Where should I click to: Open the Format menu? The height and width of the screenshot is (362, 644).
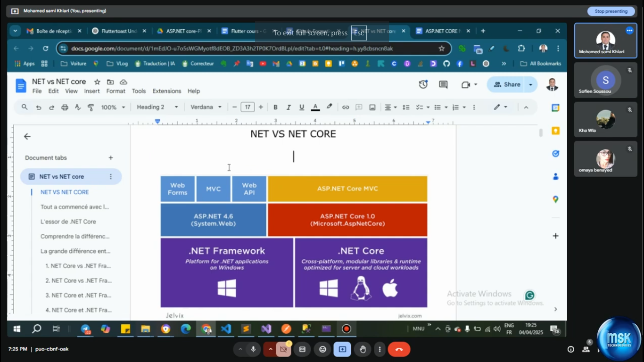pos(116,91)
